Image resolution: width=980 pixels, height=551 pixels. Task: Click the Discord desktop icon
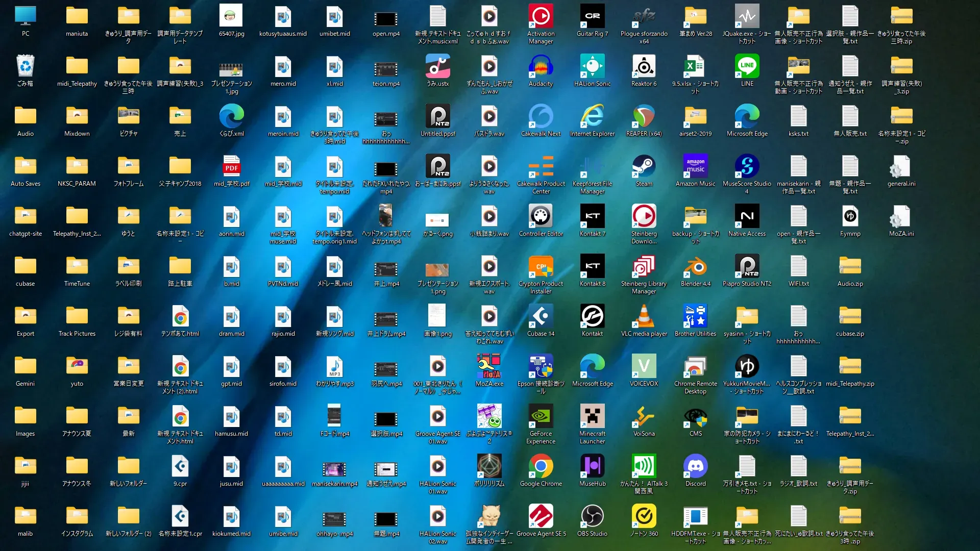tap(695, 467)
